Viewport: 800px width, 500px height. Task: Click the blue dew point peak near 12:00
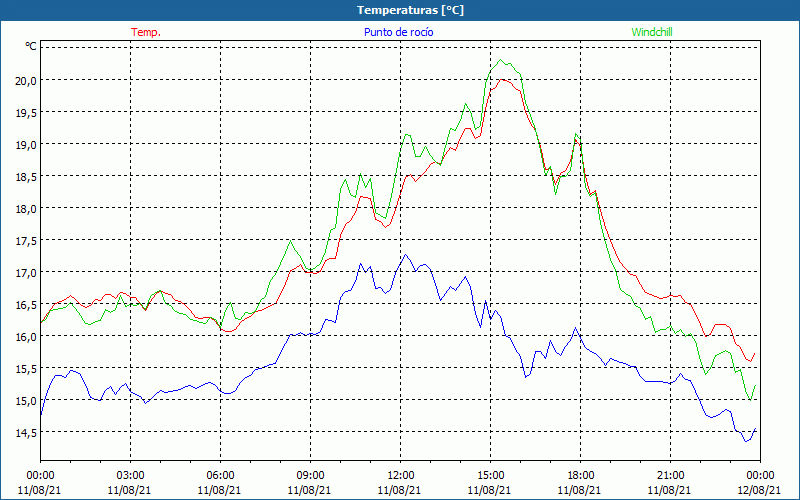(406, 254)
